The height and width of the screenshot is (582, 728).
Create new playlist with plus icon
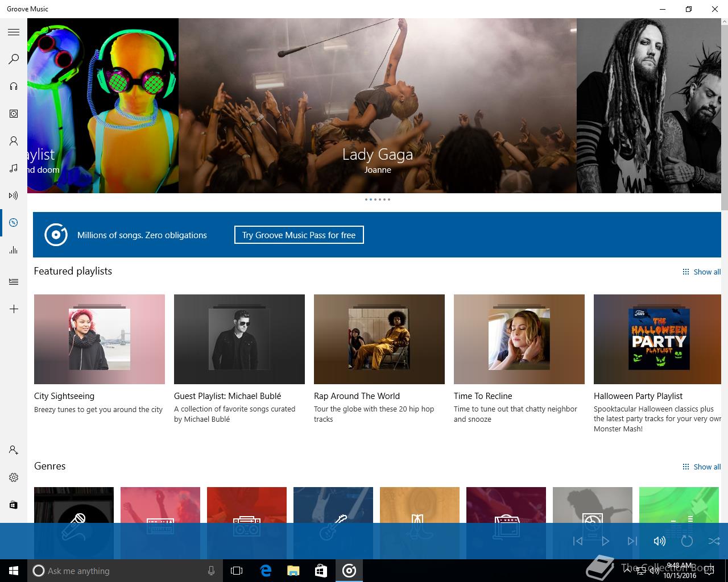pos(14,309)
